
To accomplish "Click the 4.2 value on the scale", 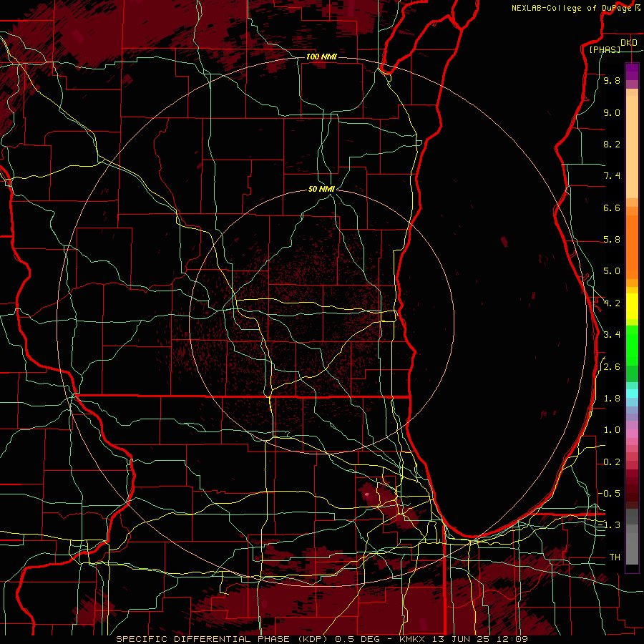I will [x=612, y=303].
